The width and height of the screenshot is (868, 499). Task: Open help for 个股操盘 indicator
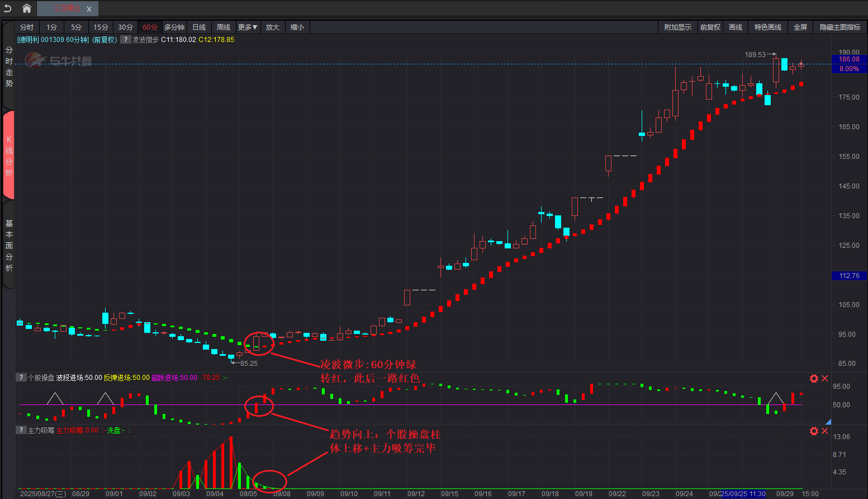(x=21, y=378)
